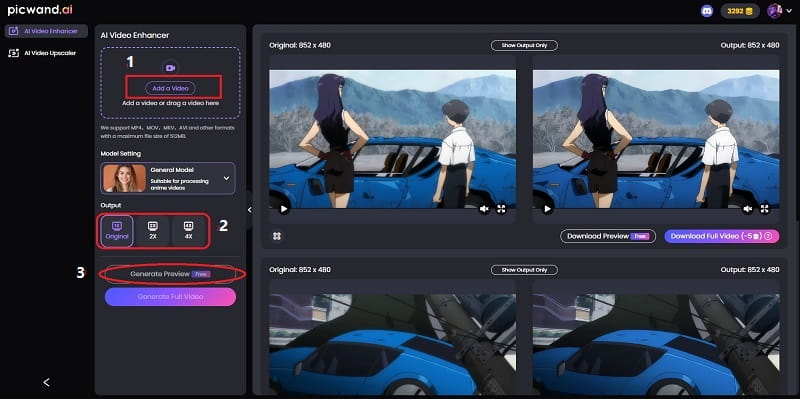Open the user avatar profile
Viewport: 800px width, 399px height.
pos(774,11)
